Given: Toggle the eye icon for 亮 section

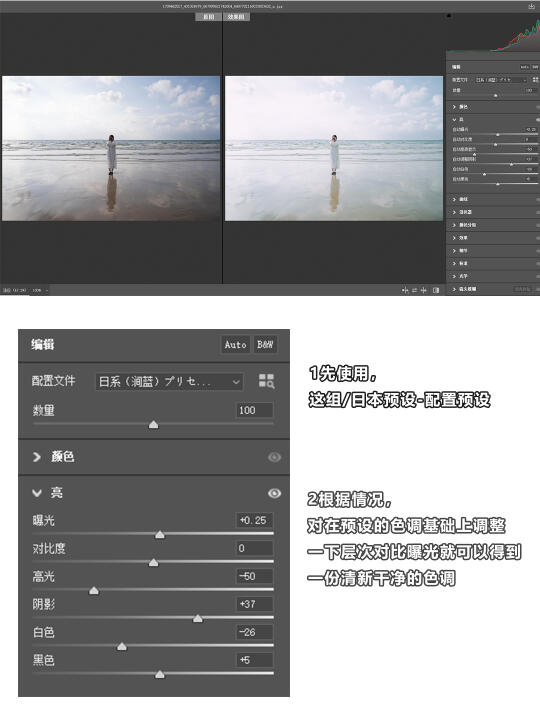Looking at the screenshot, I should pyautogui.click(x=275, y=493).
